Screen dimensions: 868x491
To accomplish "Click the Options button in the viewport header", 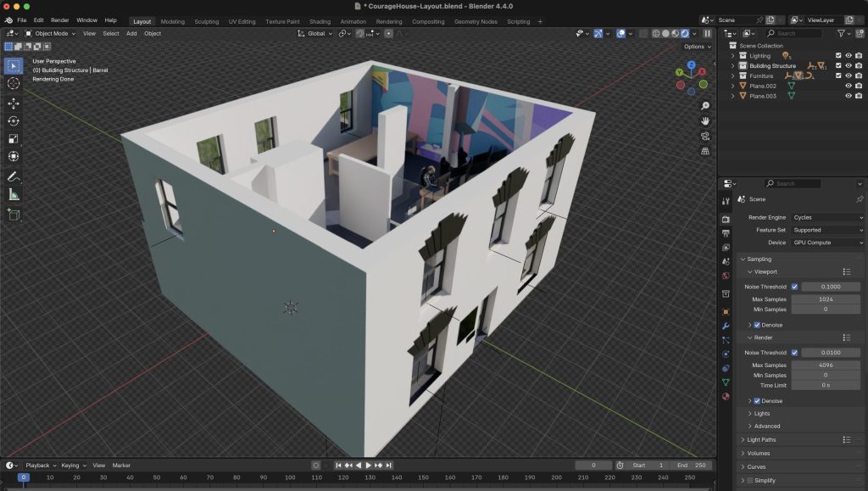I will (x=695, y=46).
